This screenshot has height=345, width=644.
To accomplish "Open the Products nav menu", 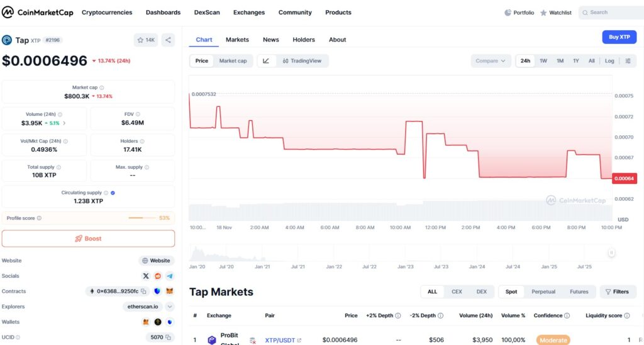I will click(338, 13).
